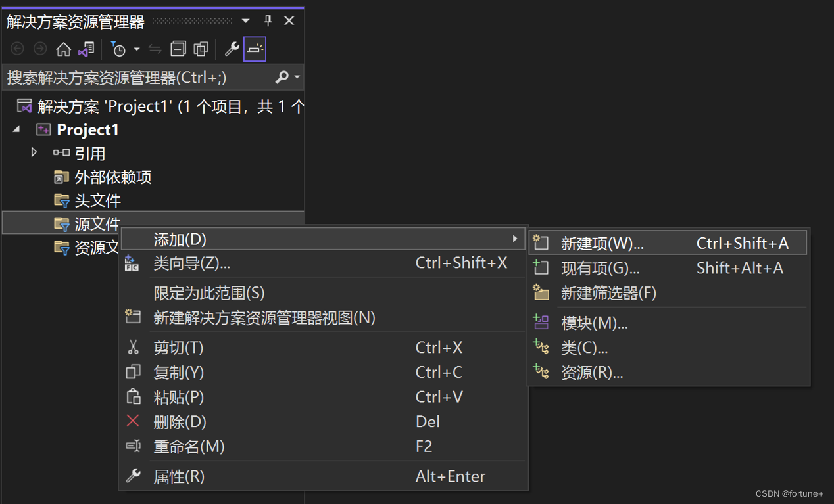Open the Solution Explorer title bar dropdown arrow
Image resolution: width=834 pixels, height=504 pixels.
(245, 20)
